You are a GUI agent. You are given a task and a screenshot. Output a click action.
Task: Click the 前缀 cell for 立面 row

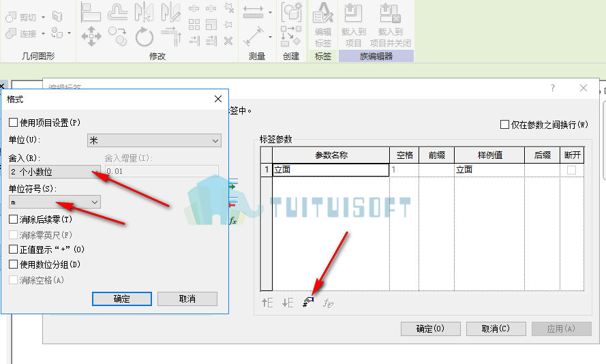point(437,170)
